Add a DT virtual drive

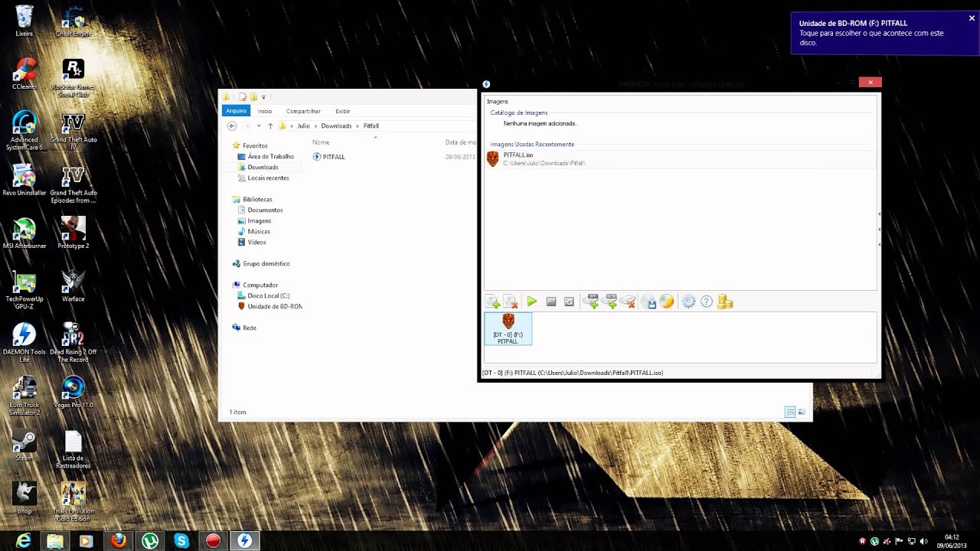pyautogui.click(x=590, y=302)
